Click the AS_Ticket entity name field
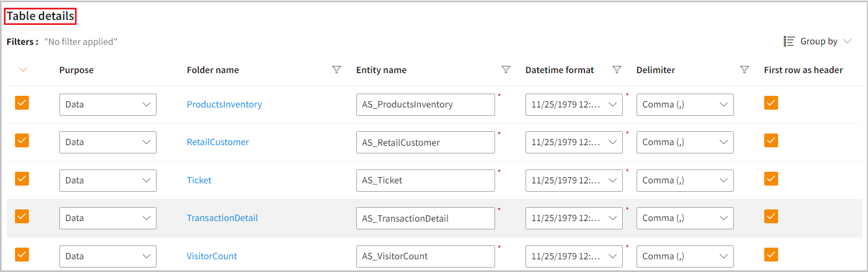This screenshot has height=272, width=868. 425,180
